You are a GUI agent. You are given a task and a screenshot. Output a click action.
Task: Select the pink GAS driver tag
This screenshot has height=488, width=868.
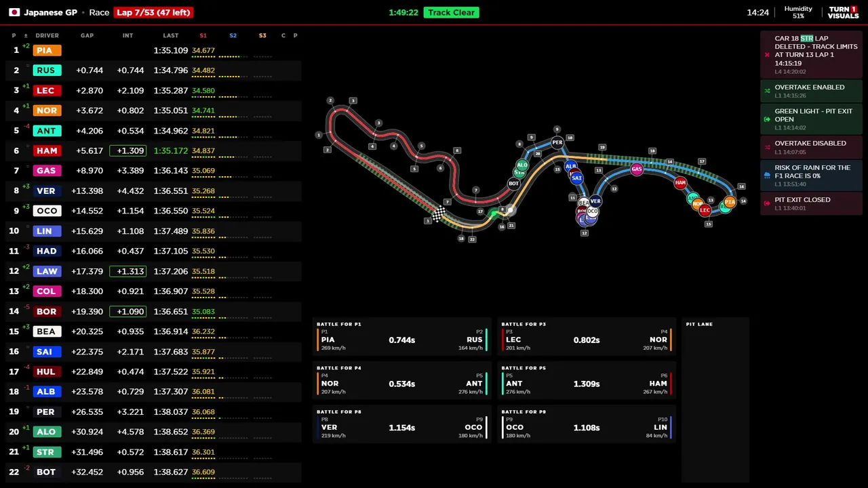click(47, 171)
